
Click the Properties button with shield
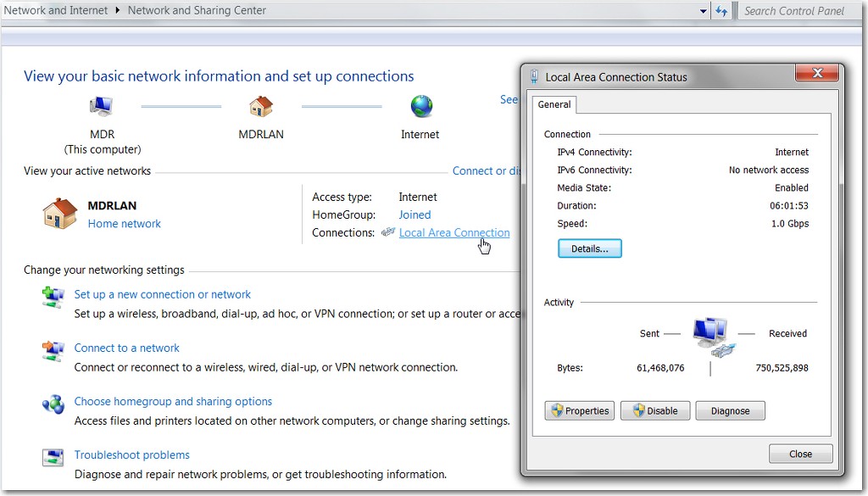pyautogui.click(x=580, y=410)
